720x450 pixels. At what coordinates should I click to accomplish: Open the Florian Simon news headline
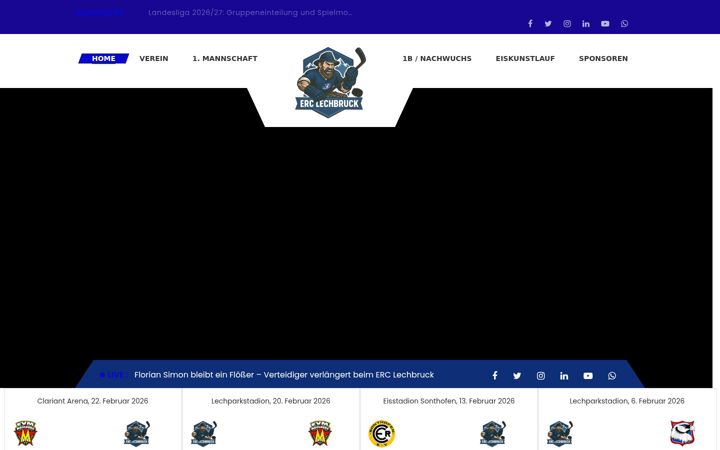coord(284,375)
